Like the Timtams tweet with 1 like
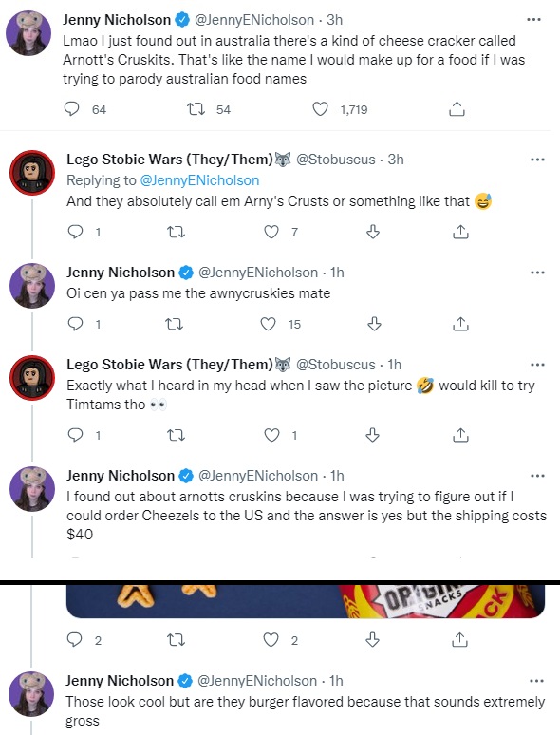 click(x=271, y=436)
